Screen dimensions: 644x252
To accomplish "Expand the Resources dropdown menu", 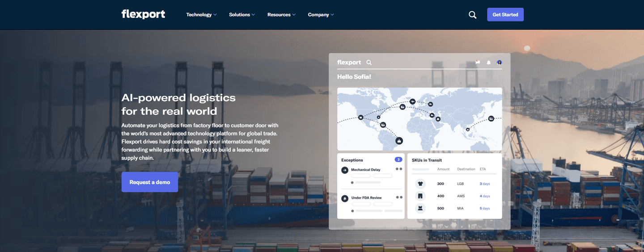I will pyautogui.click(x=281, y=15).
